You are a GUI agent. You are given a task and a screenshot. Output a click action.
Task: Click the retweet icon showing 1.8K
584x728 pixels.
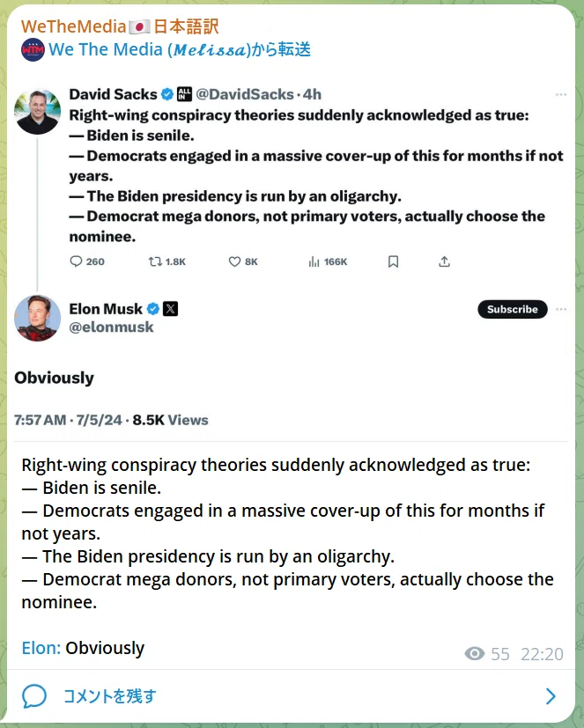pos(155,261)
